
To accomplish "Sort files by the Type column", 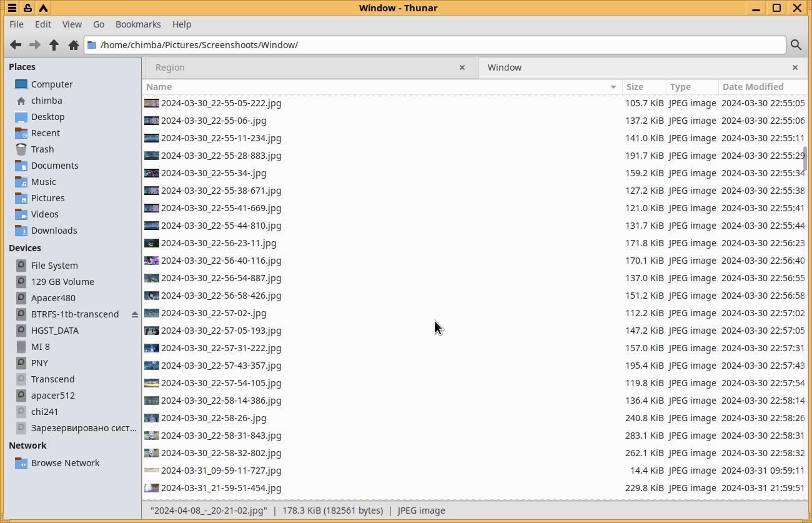I will click(x=692, y=87).
